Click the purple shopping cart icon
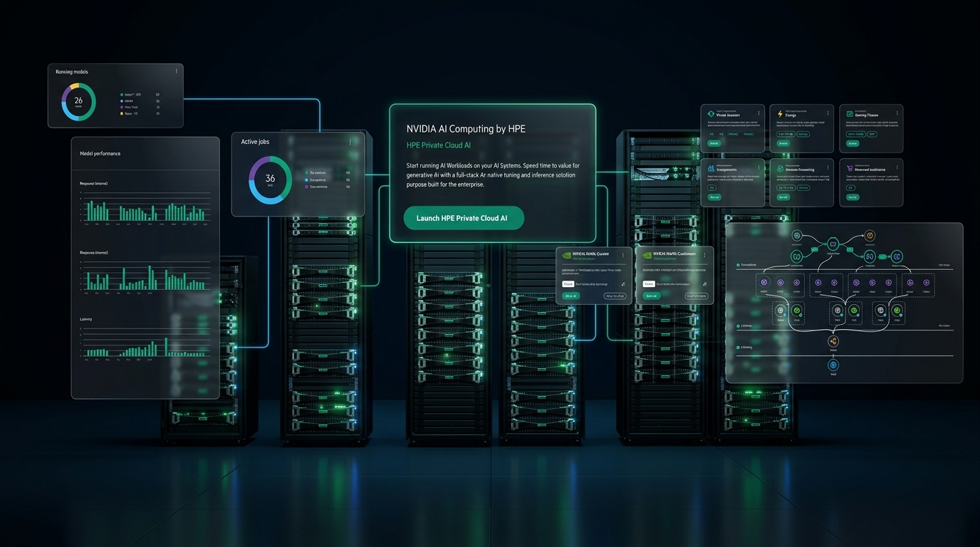The height and width of the screenshot is (547, 980). (850, 168)
